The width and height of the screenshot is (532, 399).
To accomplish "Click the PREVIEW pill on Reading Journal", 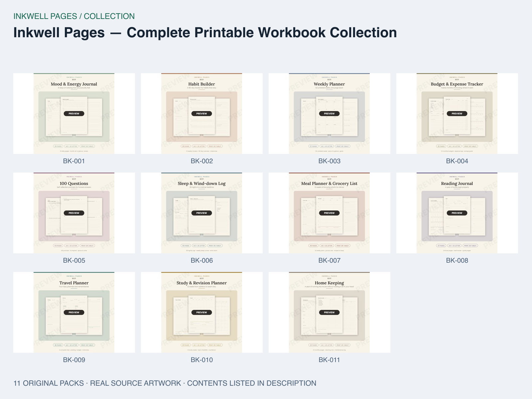I will pos(457,213).
